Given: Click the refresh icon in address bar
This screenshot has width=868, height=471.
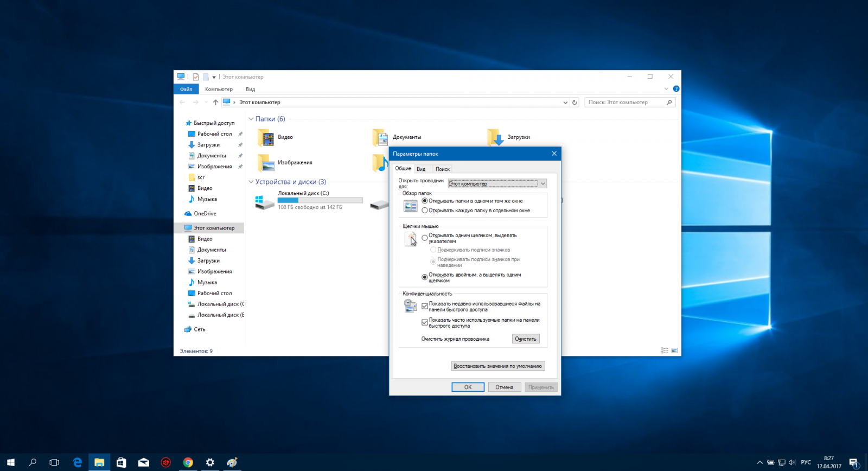Looking at the screenshot, I should 575,102.
